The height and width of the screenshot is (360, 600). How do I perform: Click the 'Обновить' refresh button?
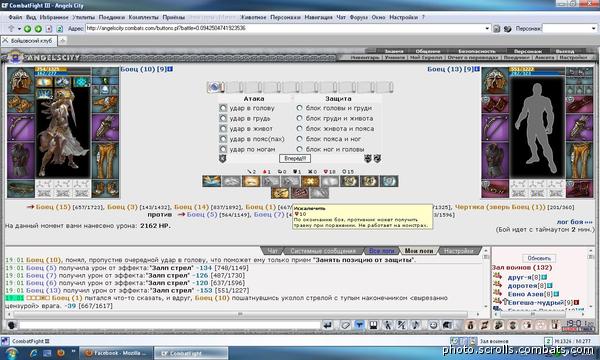[x=539, y=258]
